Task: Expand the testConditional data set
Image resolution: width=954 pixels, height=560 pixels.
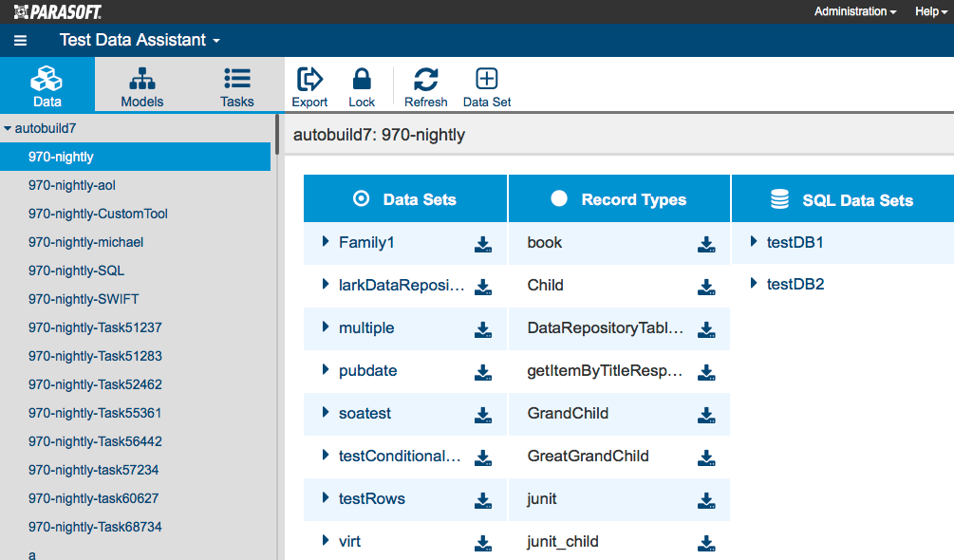Action: (x=326, y=455)
